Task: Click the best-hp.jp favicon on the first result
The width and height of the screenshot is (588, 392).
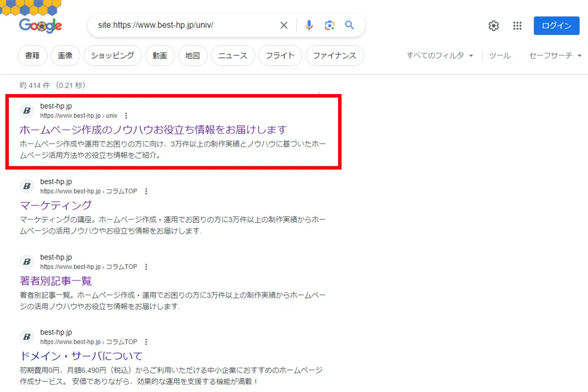Action: 26,111
